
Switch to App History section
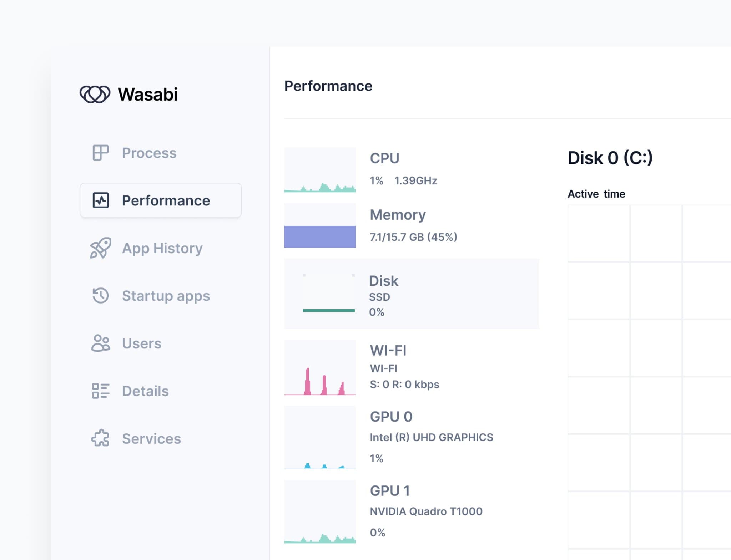(162, 248)
